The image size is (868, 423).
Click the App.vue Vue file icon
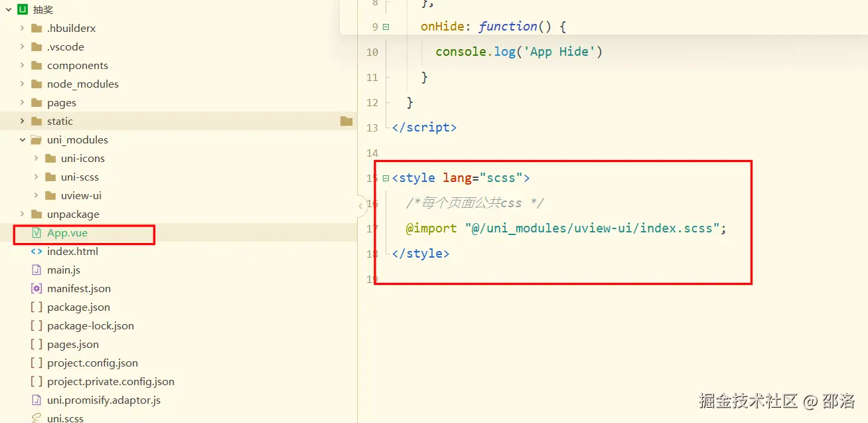coord(36,233)
